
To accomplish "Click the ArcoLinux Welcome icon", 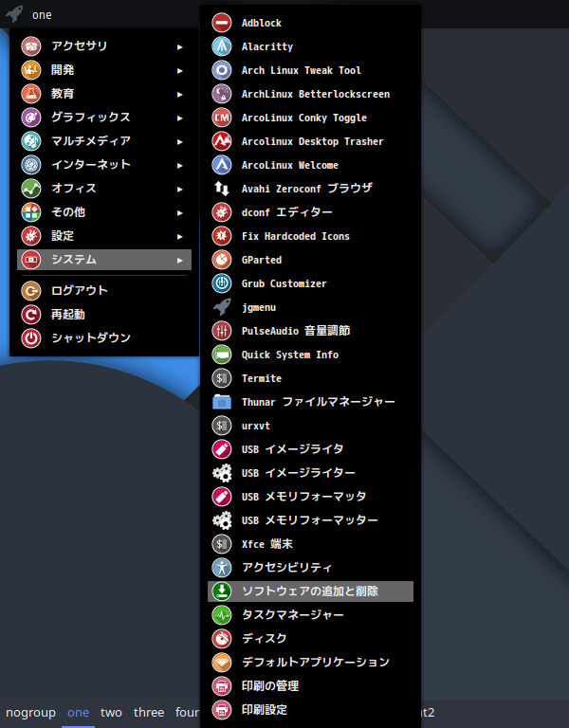I will pyautogui.click(x=222, y=165).
